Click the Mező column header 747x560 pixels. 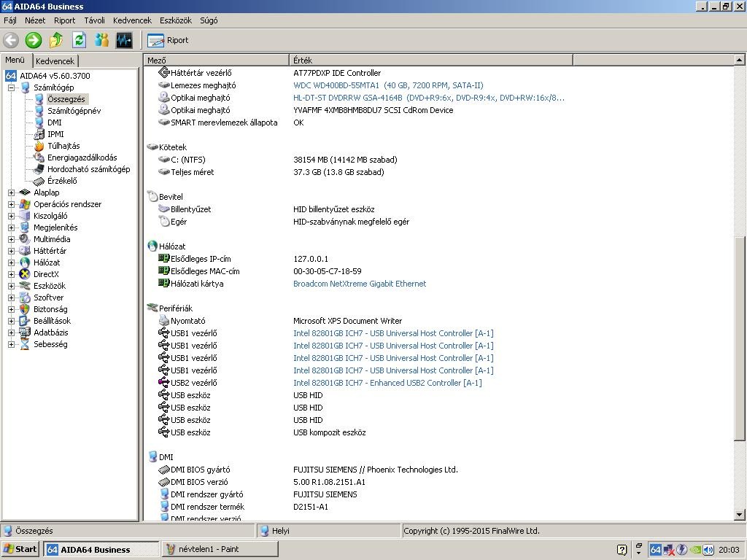(216, 60)
